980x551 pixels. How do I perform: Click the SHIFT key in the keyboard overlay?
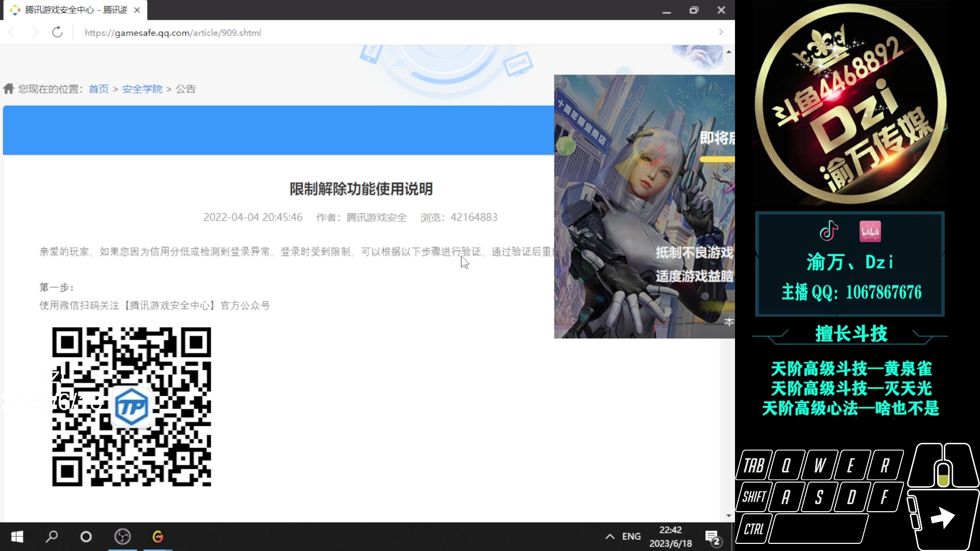pyautogui.click(x=753, y=496)
